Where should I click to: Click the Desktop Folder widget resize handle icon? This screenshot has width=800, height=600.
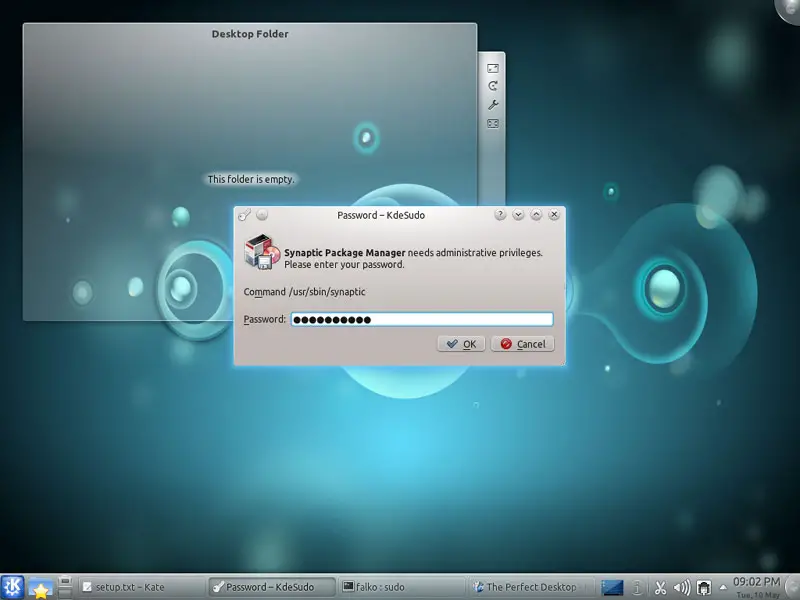click(x=492, y=68)
